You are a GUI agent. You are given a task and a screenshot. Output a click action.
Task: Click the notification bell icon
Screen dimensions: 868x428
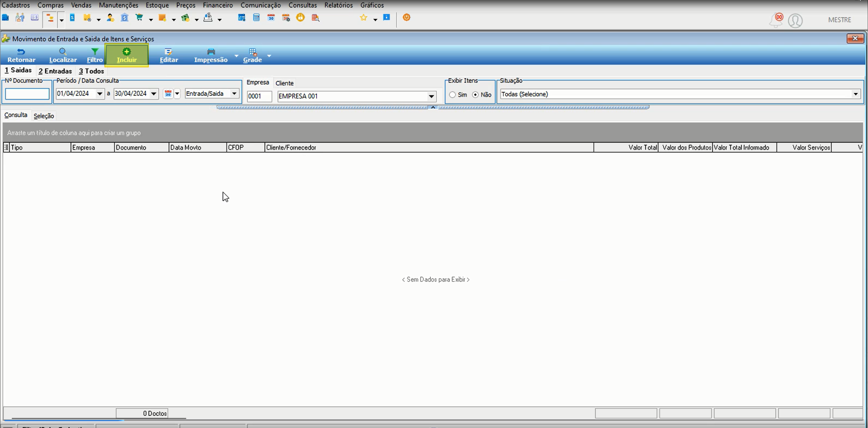(776, 20)
